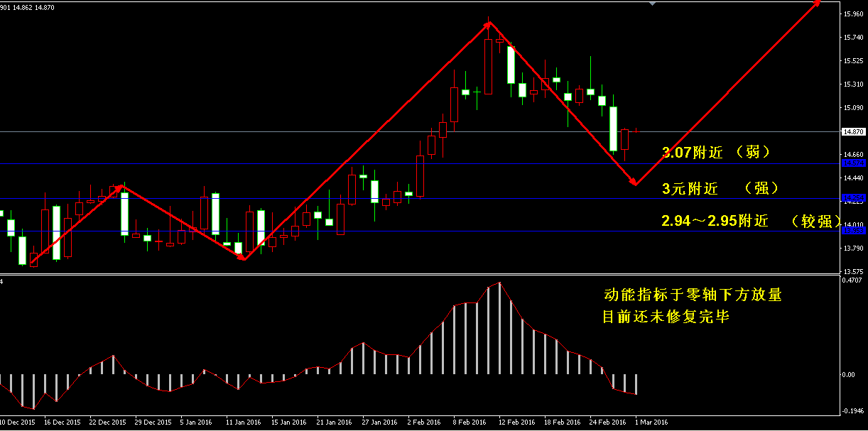Click the red arrowhead near 22 Dec 2015
This screenshot has width=868, height=431.
click(x=122, y=187)
